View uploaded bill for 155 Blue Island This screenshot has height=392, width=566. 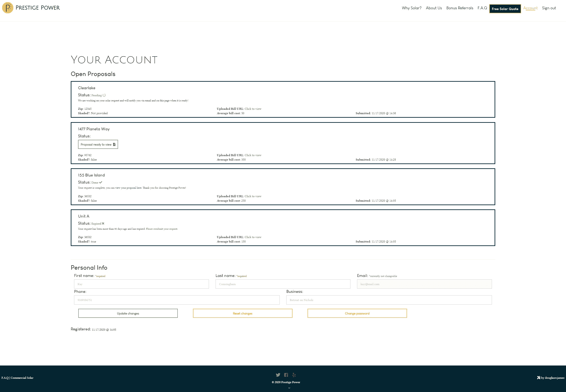click(253, 196)
